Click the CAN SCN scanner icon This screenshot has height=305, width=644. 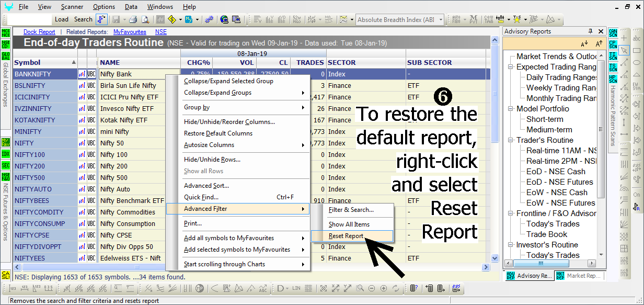(x=613, y=33)
